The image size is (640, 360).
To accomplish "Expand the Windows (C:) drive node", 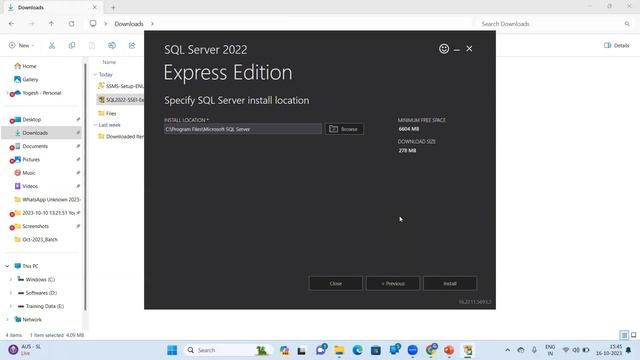I will (x=11, y=279).
